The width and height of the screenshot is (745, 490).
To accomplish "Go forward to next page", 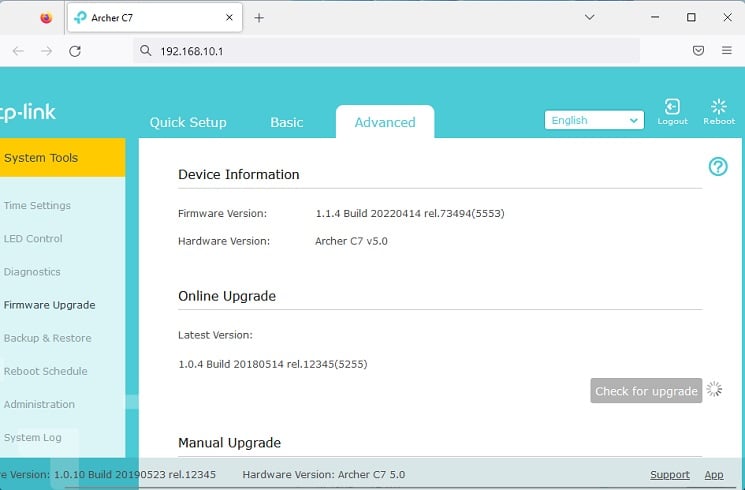I will pos(47,51).
